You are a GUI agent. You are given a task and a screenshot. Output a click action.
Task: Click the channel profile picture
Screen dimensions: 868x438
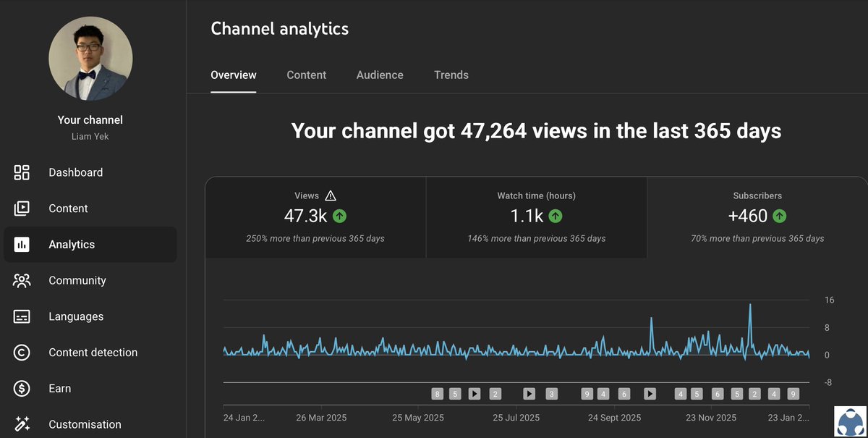pos(90,58)
